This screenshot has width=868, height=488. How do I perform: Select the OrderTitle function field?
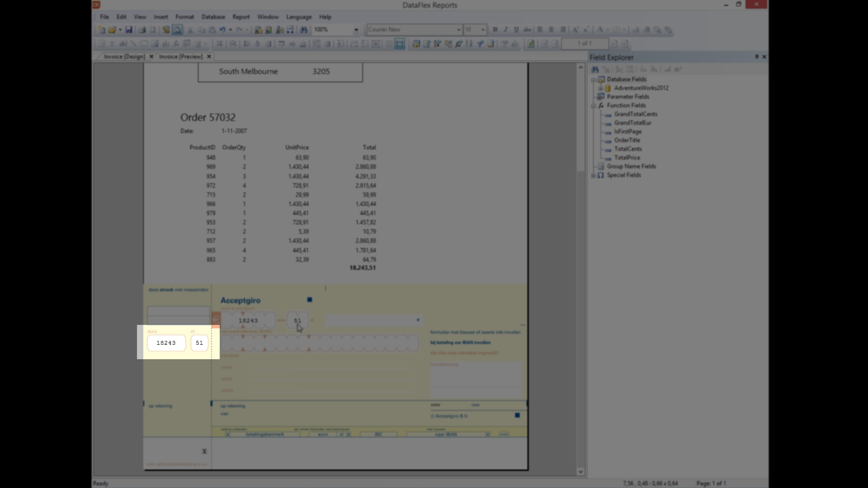point(627,140)
